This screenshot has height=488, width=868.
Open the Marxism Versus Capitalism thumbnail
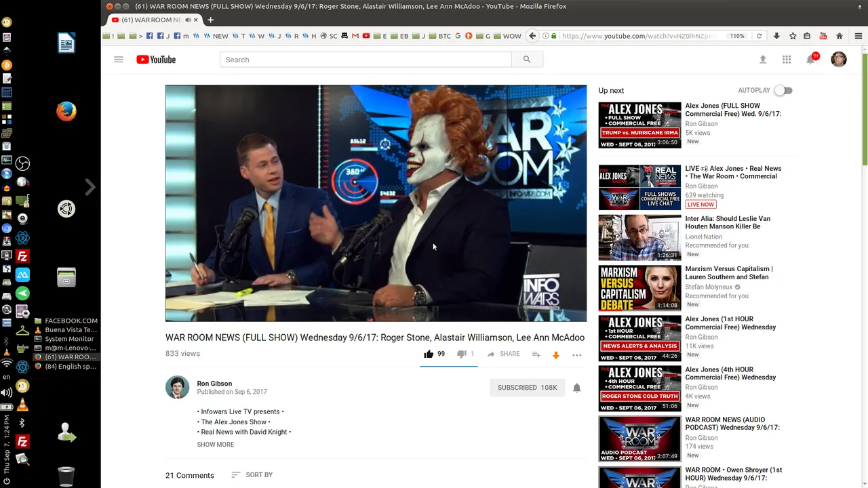tap(639, 288)
